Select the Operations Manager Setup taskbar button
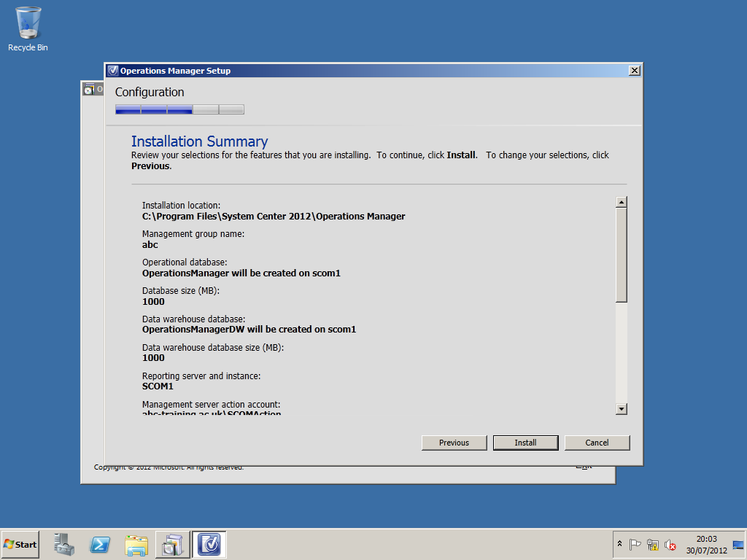747x560 pixels. 209,544
